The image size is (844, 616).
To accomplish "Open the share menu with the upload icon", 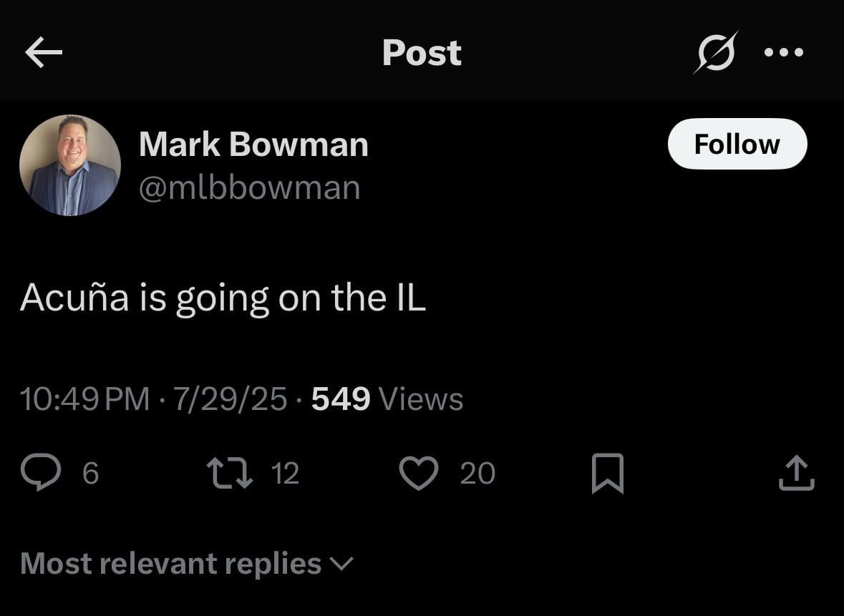I will (797, 472).
